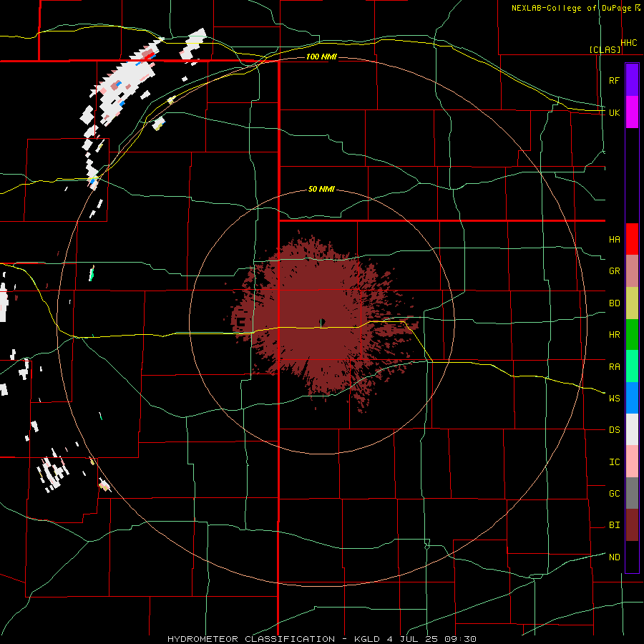
Task: Click the GR legend label
Action: tap(614, 271)
